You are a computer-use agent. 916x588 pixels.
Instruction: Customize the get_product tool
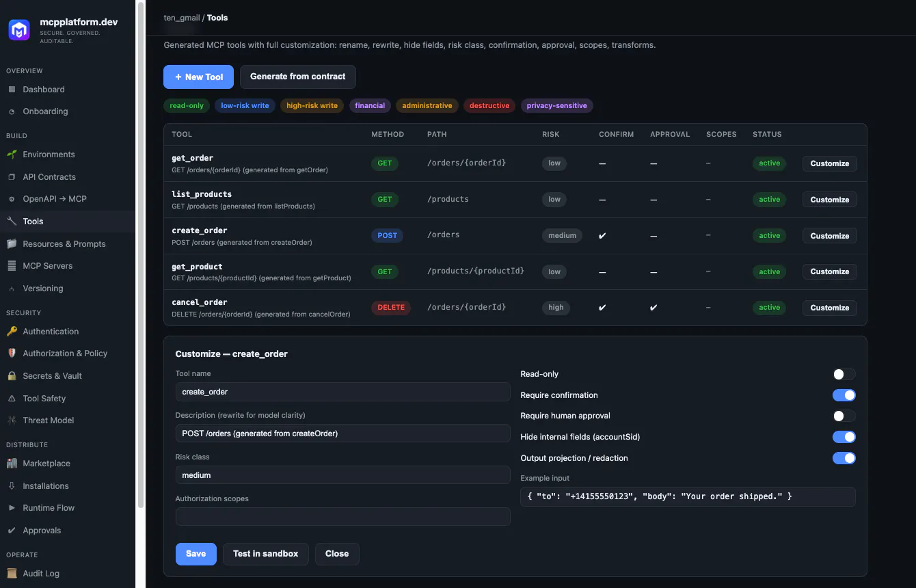coord(829,271)
